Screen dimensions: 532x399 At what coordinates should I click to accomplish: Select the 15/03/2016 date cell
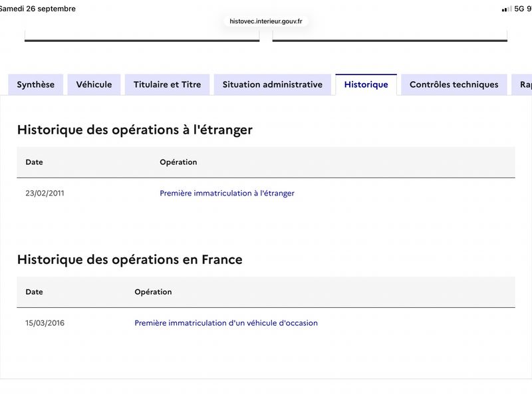pos(45,323)
